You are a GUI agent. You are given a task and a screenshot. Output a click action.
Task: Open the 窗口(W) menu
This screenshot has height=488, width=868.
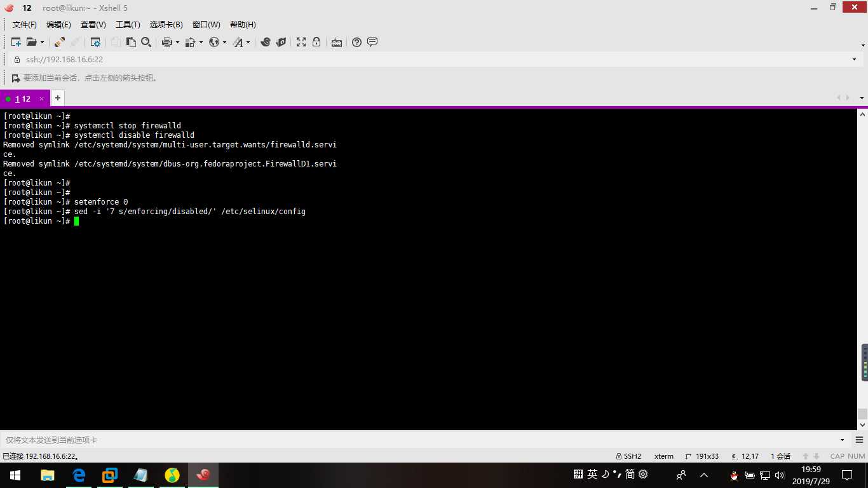coord(206,24)
